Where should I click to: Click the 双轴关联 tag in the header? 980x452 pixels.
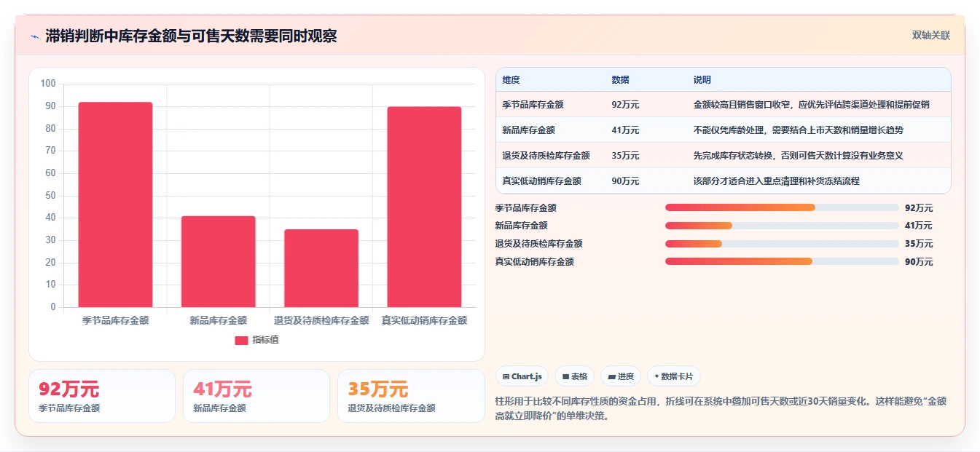[x=930, y=35]
